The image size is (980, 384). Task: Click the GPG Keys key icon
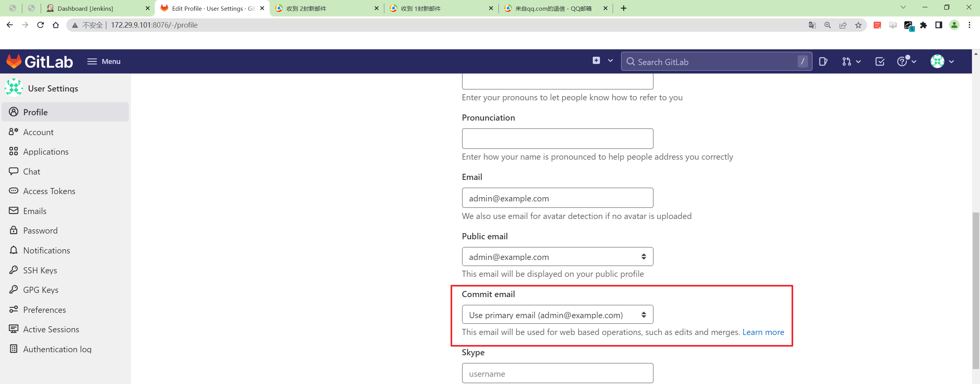(13, 290)
